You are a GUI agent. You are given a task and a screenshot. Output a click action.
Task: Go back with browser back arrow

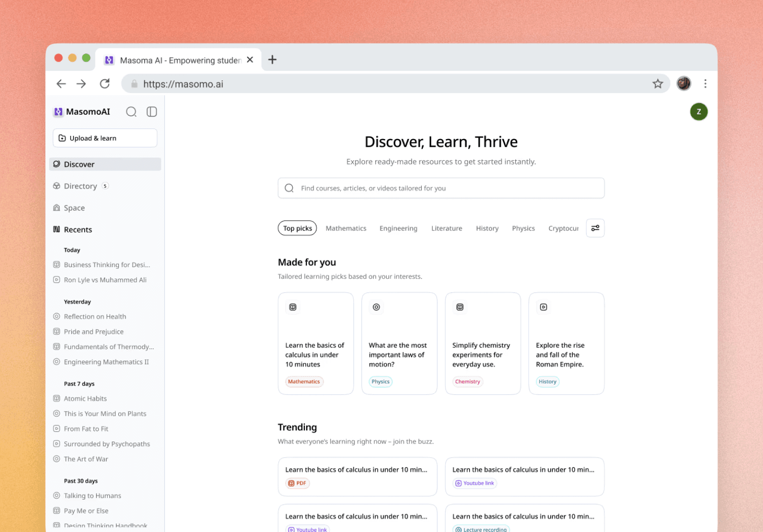(61, 84)
